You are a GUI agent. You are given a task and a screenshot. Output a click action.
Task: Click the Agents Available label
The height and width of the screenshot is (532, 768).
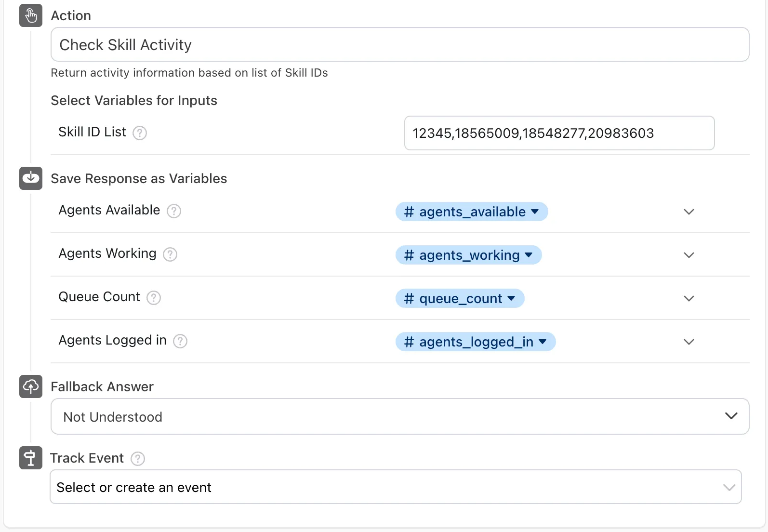click(109, 210)
